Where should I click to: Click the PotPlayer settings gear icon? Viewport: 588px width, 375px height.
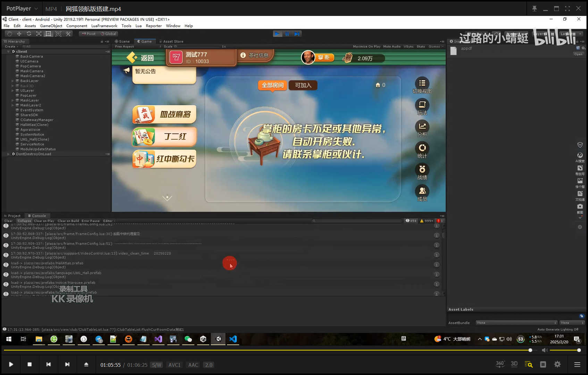click(x=557, y=364)
